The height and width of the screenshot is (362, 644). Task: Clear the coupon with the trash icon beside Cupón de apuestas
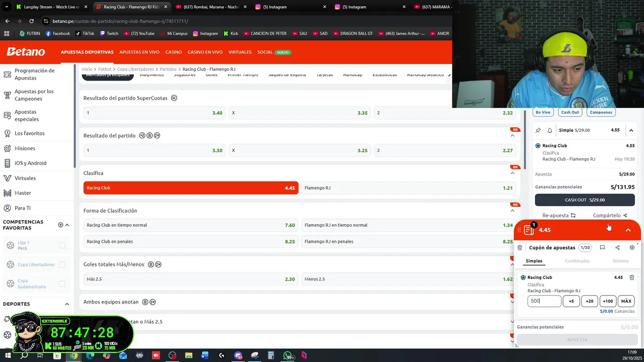(x=520, y=247)
